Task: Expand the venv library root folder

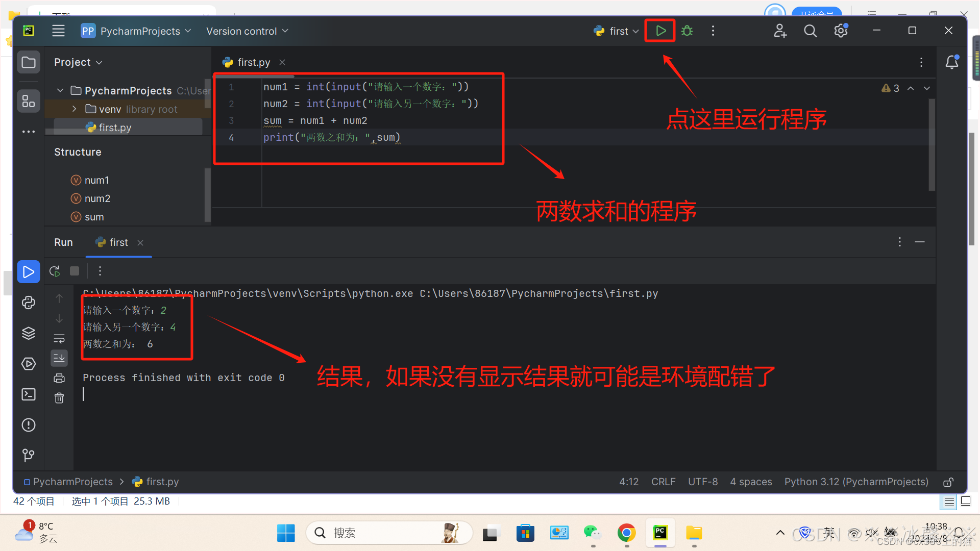Action: [75, 109]
